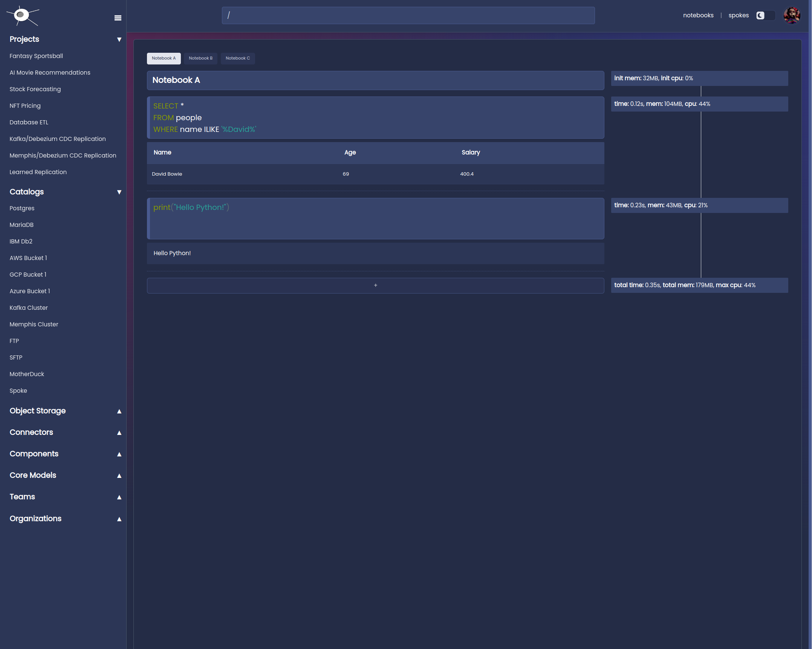Open the Stock Forecasting project
Image resolution: width=812 pixels, height=649 pixels.
[x=35, y=89]
